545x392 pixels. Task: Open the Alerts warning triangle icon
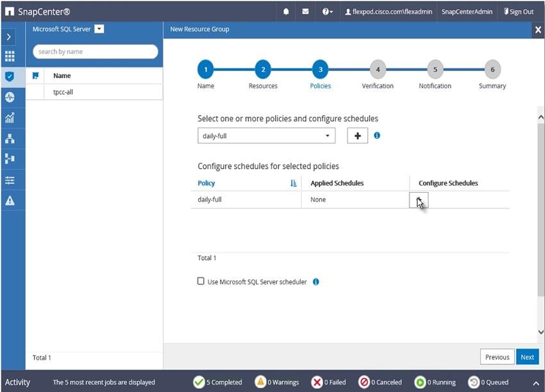(x=10, y=200)
